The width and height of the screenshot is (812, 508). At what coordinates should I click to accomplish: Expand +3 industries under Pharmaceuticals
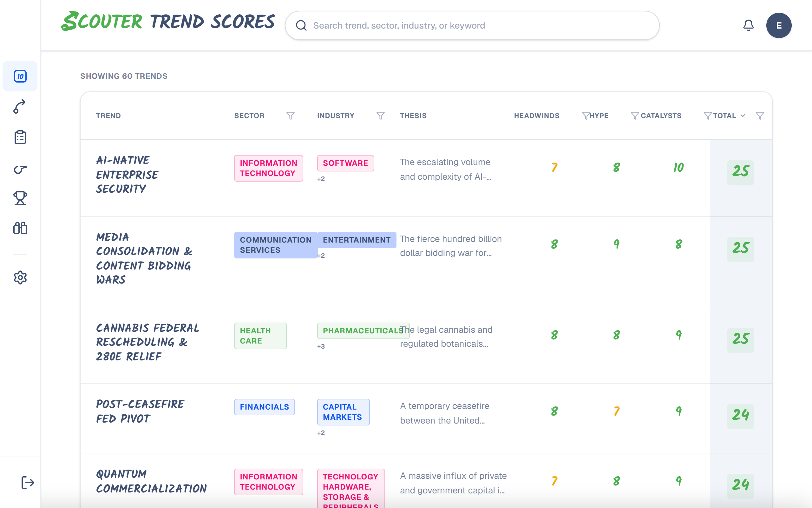tap(321, 346)
